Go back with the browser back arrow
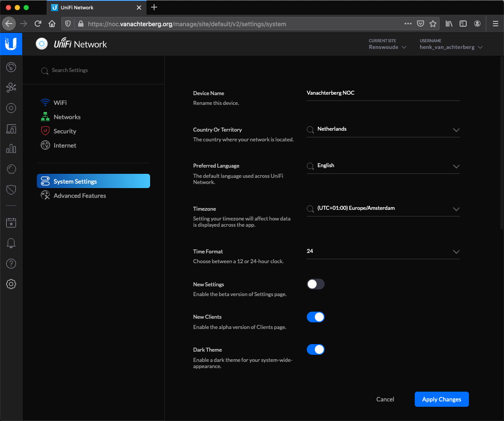 point(9,24)
